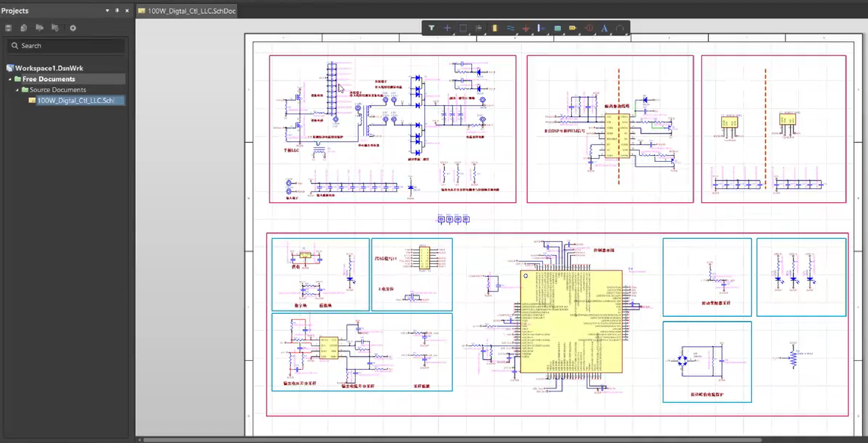
Task: Click the Projects panel Search field
Action: 67,46
